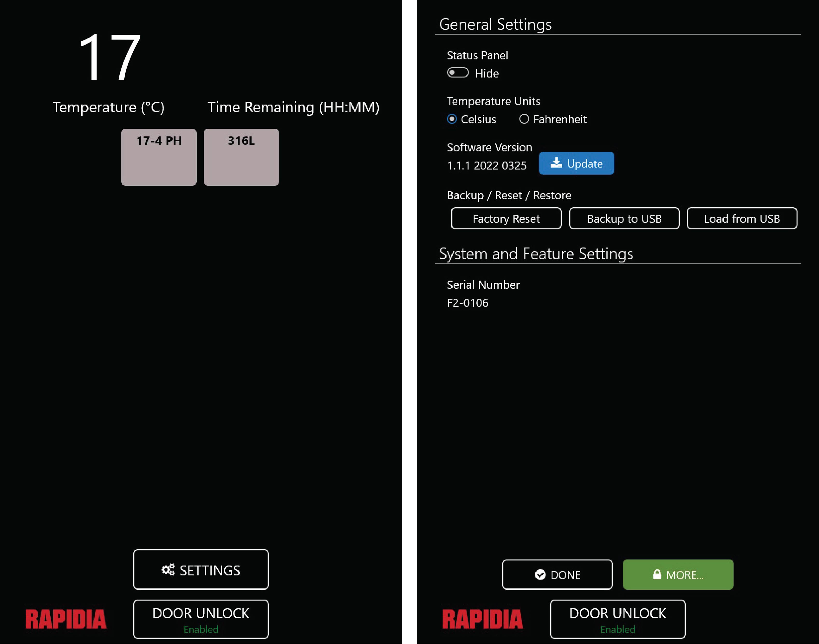The width and height of the screenshot is (819, 644).
Task: Click the serial number F2-0106
Action: pos(467,303)
